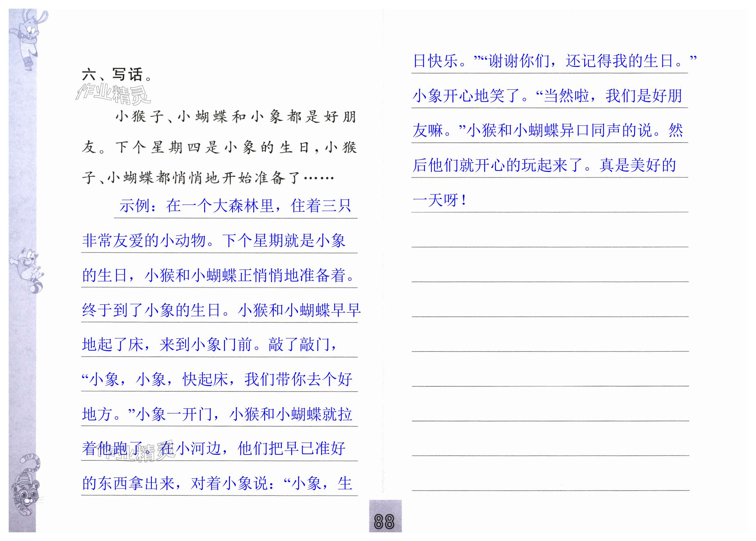Click the line starting "地方。”小象一开门"
The height and width of the screenshot is (541, 756).
217,414
